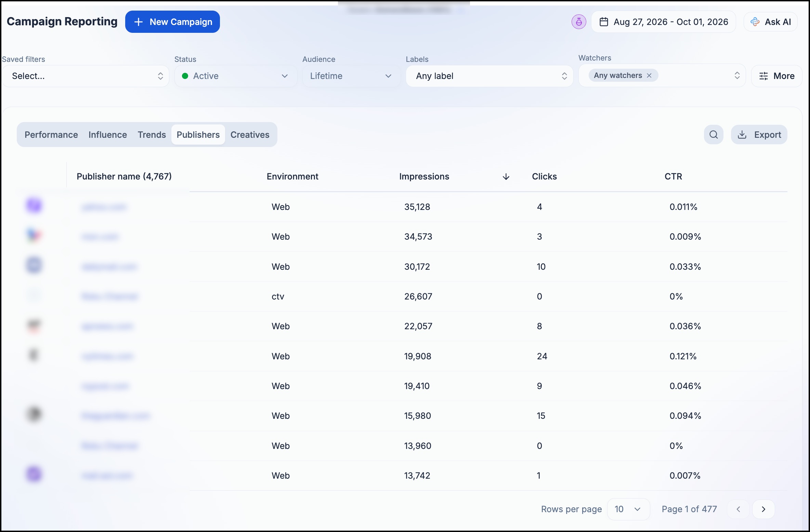Open the table search magnifier icon
Viewport: 810px width, 532px height.
tap(714, 135)
